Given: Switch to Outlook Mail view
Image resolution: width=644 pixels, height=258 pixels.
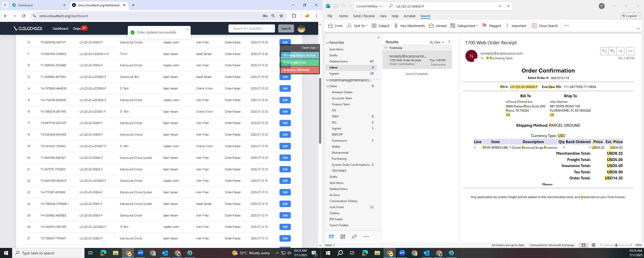Looking at the screenshot, I should point(331,236).
